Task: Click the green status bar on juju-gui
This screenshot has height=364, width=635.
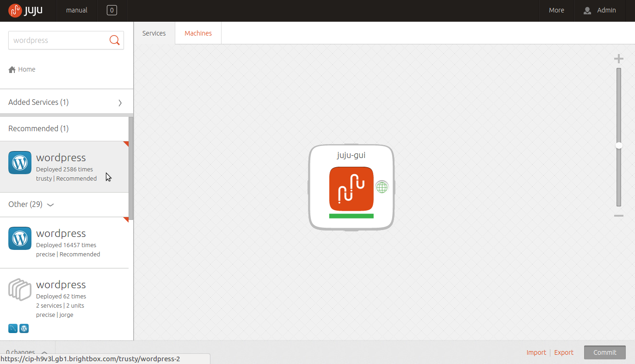Action: click(351, 216)
